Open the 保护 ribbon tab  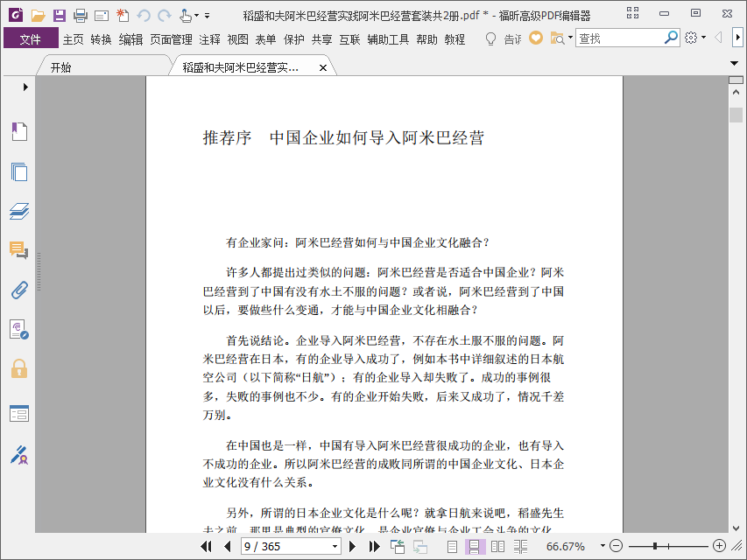point(294,39)
